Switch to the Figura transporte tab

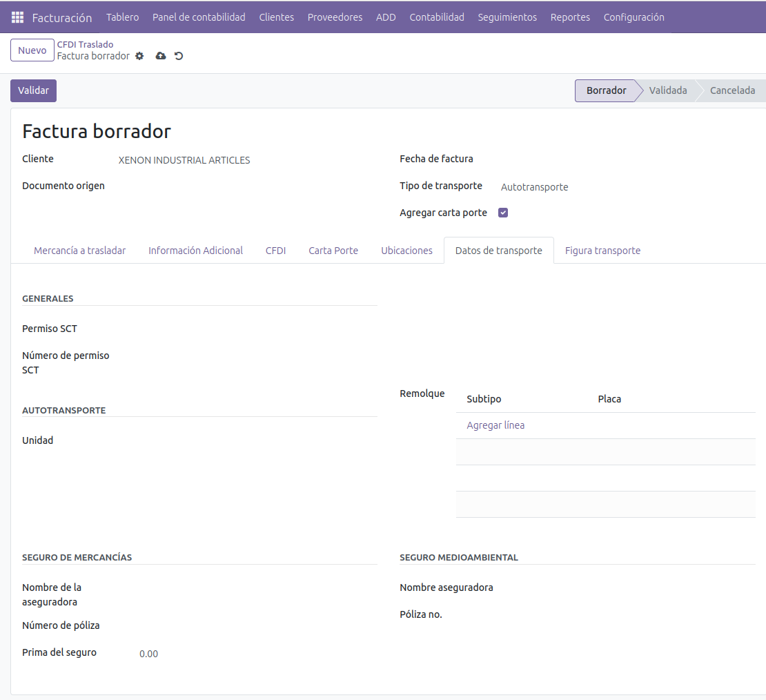602,251
